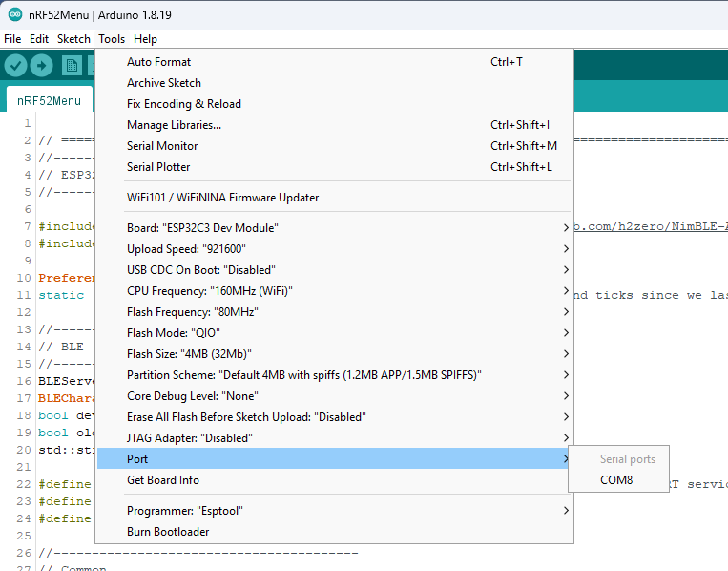This screenshot has height=571, width=728.
Task: Expand Erase All Flash Before Sketch Upload
Action: pyautogui.click(x=334, y=417)
